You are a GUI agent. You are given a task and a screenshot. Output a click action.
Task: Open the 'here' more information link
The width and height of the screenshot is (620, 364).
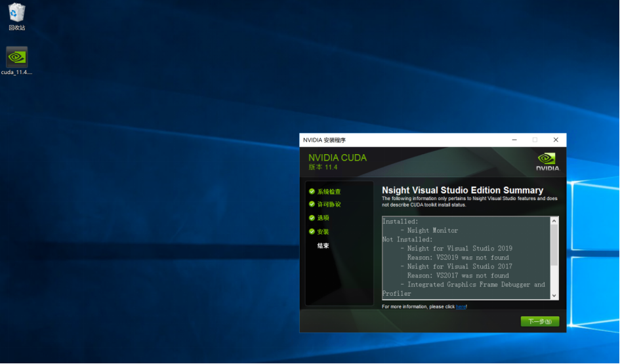tap(461, 306)
